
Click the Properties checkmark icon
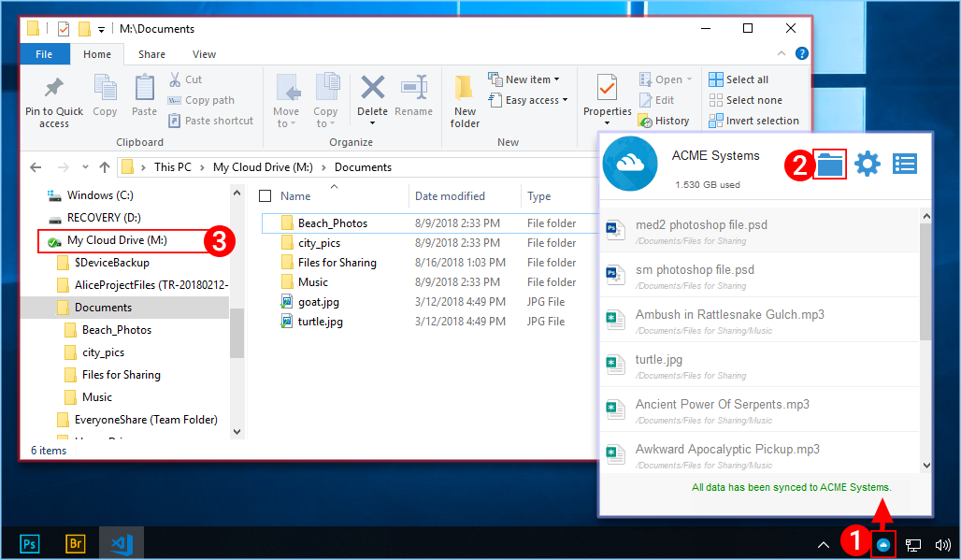607,88
